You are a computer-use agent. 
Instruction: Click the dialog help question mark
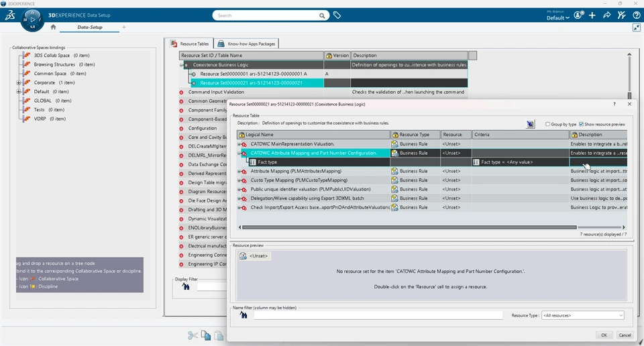pos(614,104)
